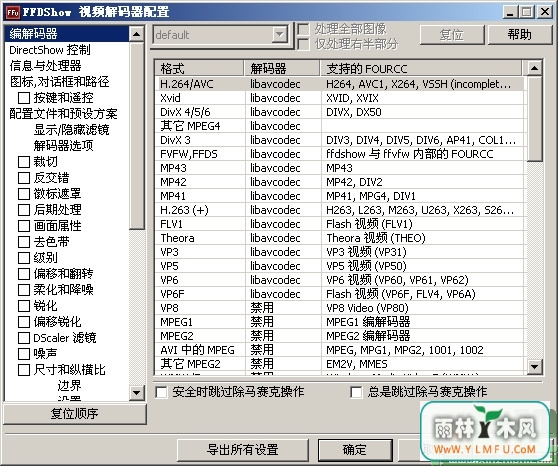
Task: Enable the 按键和遥控 checkbox
Action: pos(24,98)
